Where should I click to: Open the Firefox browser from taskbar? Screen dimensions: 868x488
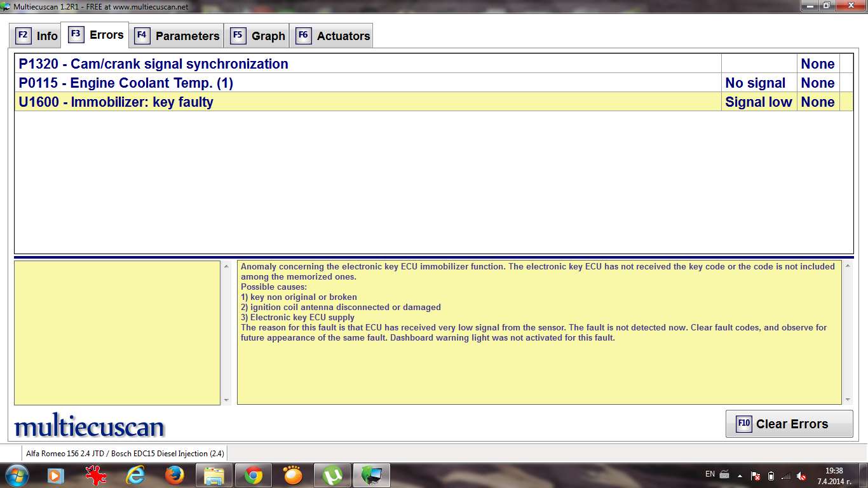point(174,475)
